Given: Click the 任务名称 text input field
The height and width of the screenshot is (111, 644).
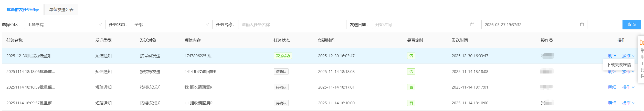Looking at the screenshot, I should click(292, 24).
